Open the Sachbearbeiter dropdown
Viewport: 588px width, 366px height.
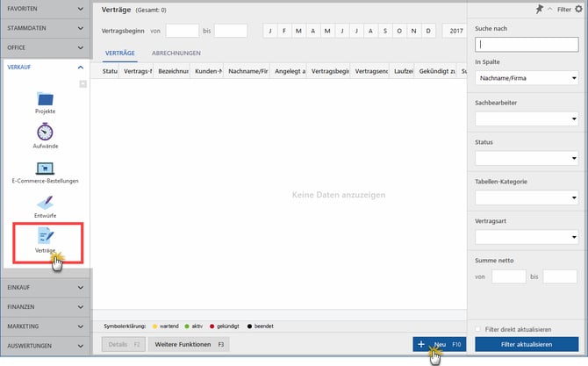click(527, 118)
